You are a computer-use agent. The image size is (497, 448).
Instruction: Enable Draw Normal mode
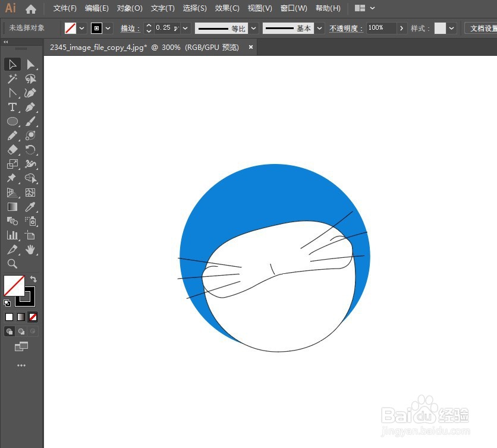pos(10,332)
